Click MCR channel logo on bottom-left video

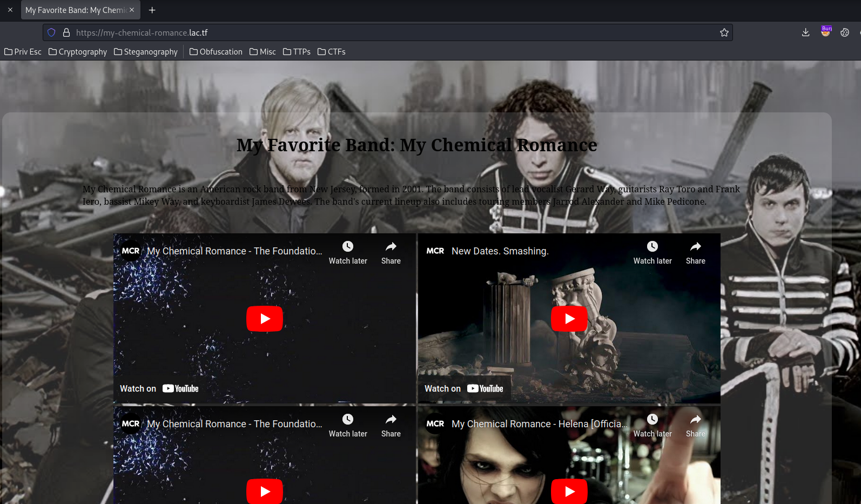point(131,424)
